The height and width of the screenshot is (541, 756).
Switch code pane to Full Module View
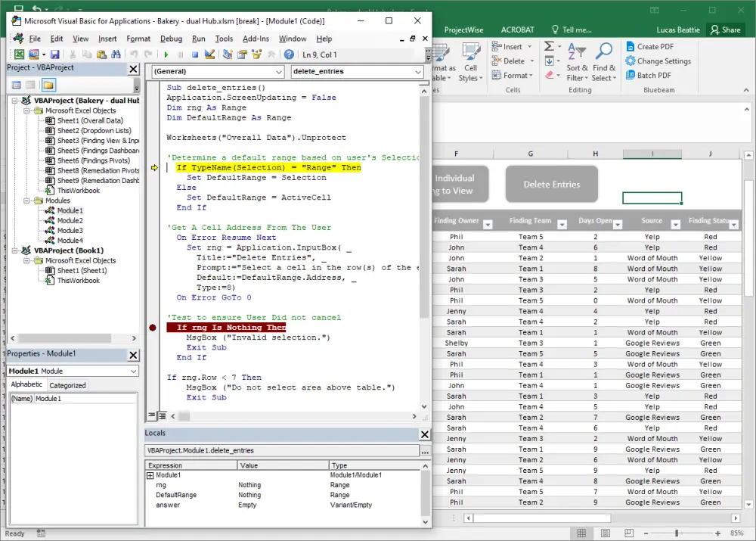pyautogui.click(x=162, y=415)
